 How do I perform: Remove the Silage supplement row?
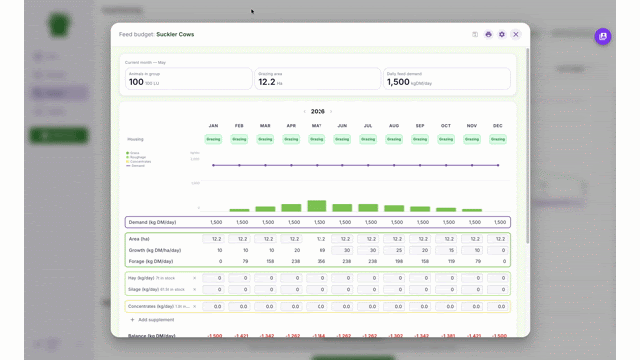click(194, 289)
